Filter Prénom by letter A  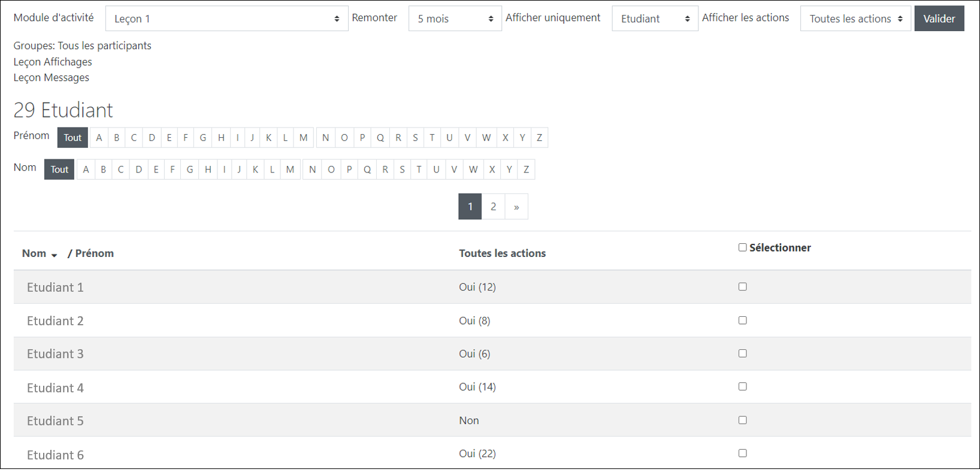coord(99,138)
